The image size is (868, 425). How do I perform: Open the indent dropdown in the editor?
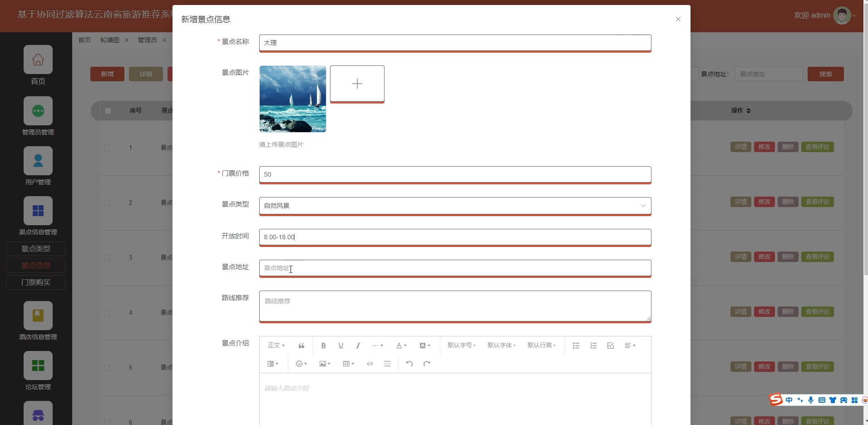coord(273,364)
